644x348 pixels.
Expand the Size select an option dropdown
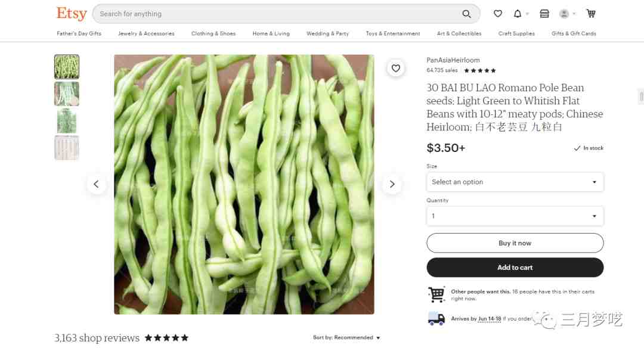click(515, 182)
